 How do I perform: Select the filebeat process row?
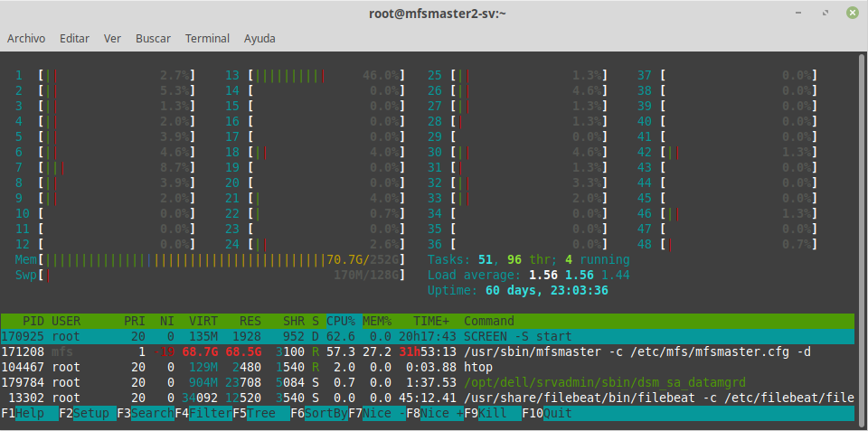(428, 398)
